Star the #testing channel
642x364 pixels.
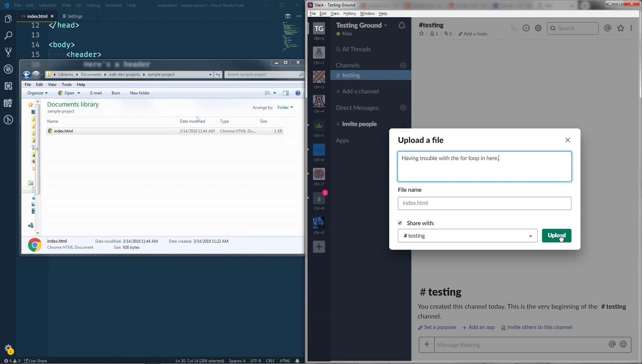click(x=421, y=34)
